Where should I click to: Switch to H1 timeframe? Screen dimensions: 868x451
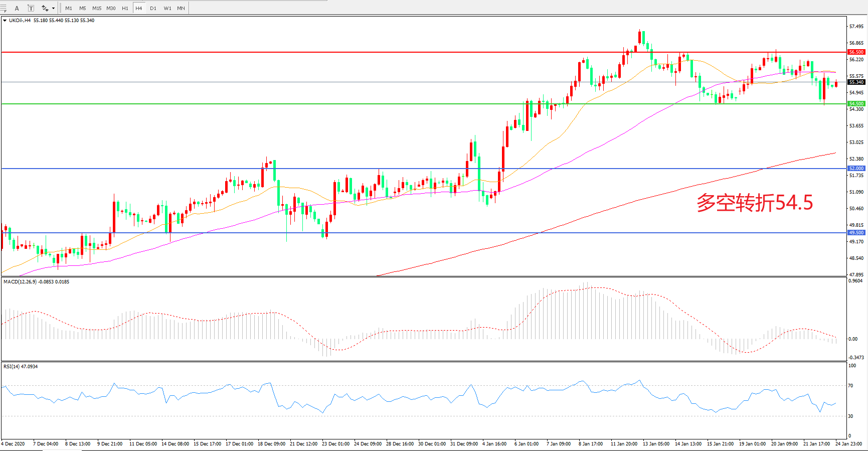coord(125,8)
